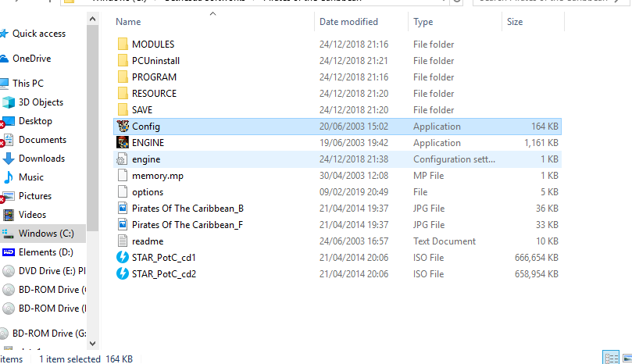Click navigation pane scroll up arrow

pos(92,19)
